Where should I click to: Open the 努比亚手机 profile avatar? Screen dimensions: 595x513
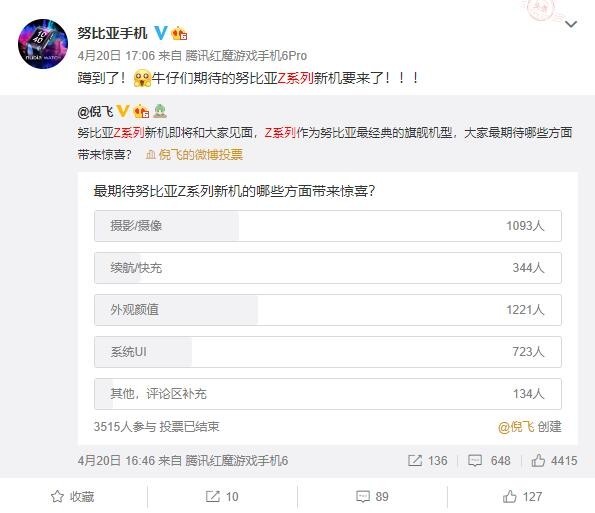click(43, 44)
